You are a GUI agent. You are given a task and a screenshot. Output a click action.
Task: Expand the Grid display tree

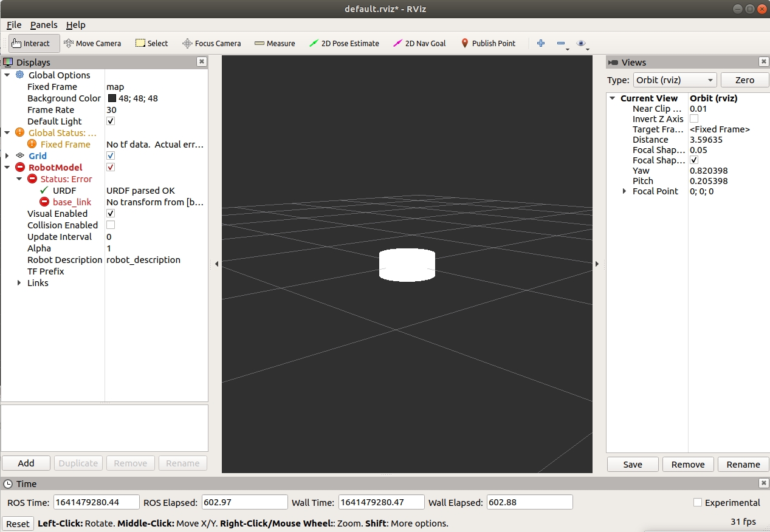(x=7, y=155)
